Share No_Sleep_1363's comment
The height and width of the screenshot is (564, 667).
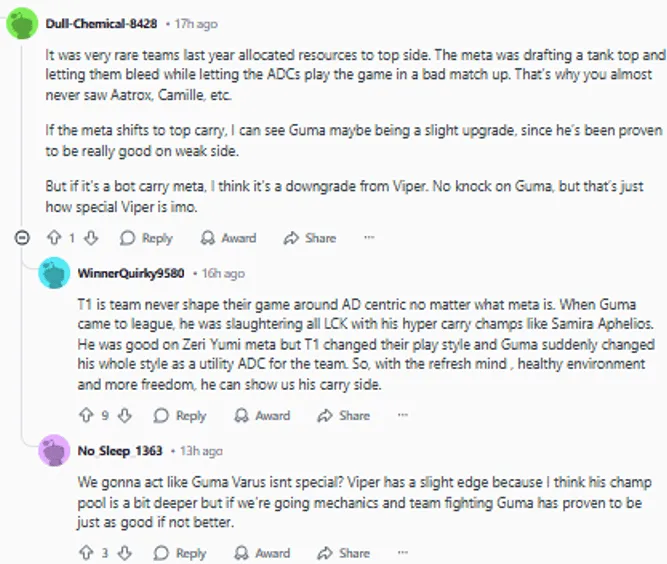click(343, 552)
